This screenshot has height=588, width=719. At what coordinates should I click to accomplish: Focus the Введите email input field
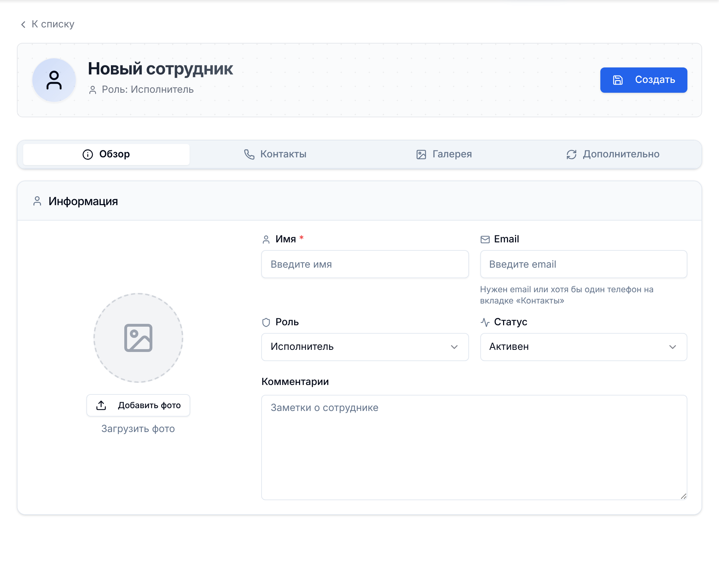click(583, 264)
